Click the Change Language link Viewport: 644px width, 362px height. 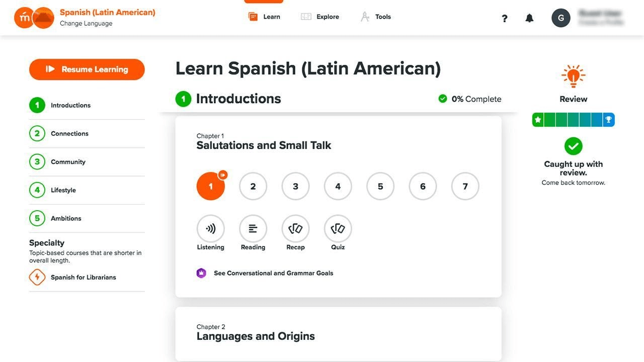click(x=86, y=24)
